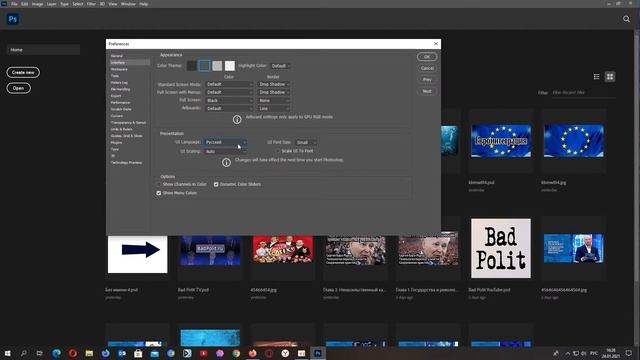
Task: Choose the light gray Color Theme swatch
Action: [217, 66]
